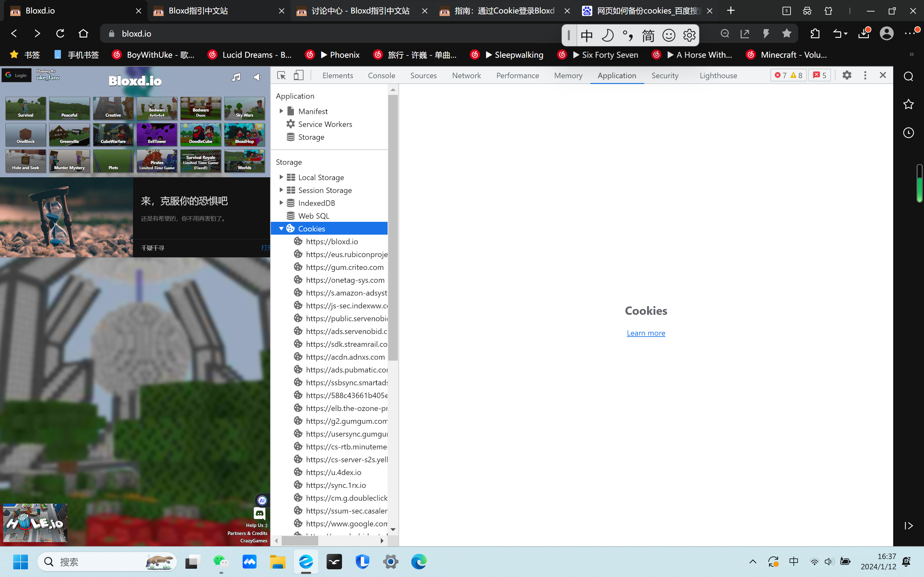
Task: Click the inspect element picker icon
Action: pos(281,76)
